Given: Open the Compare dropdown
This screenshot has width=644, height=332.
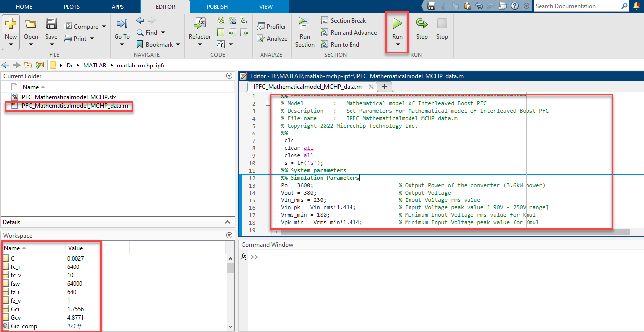Looking at the screenshot, I should [104, 27].
